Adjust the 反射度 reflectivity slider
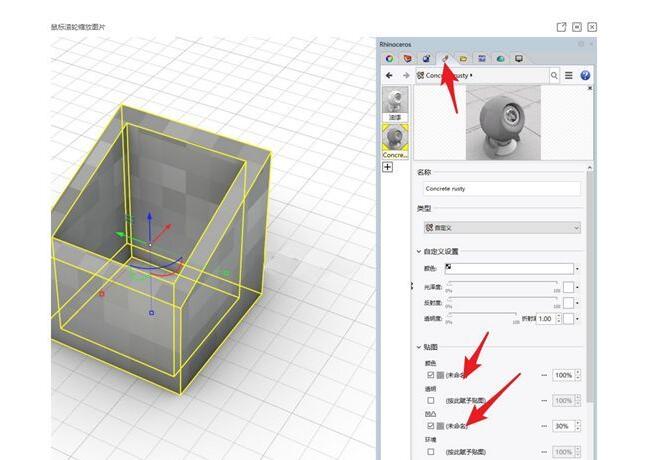 pos(503,298)
